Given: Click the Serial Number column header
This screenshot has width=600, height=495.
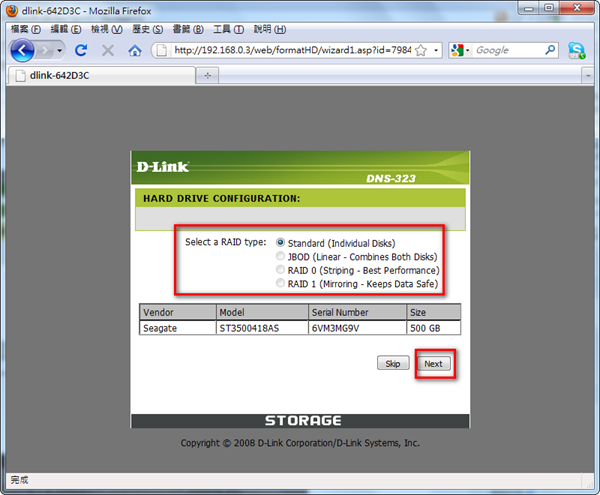Looking at the screenshot, I should coord(357,312).
